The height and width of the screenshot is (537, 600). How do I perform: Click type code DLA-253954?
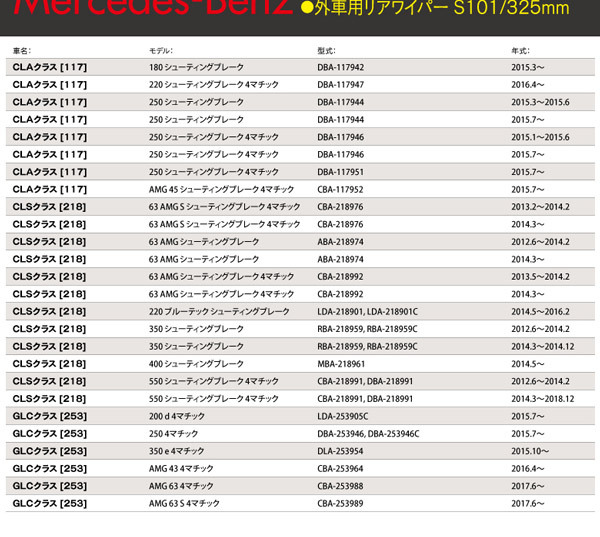point(340,451)
